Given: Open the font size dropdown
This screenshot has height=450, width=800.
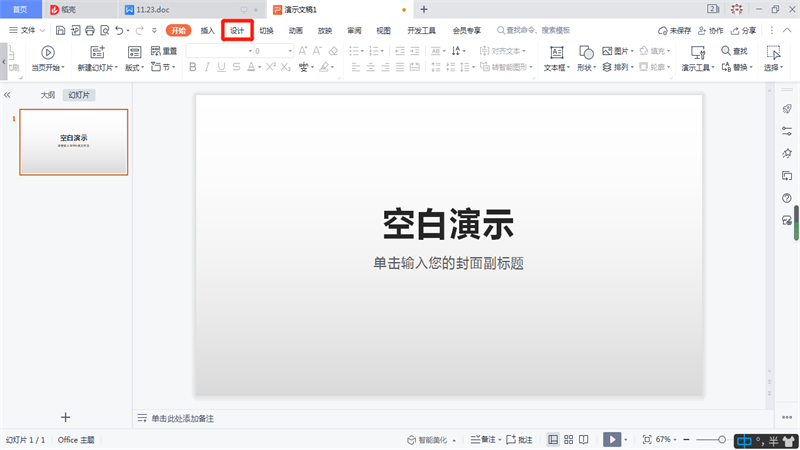Looking at the screenshot, I should [290, 51].
